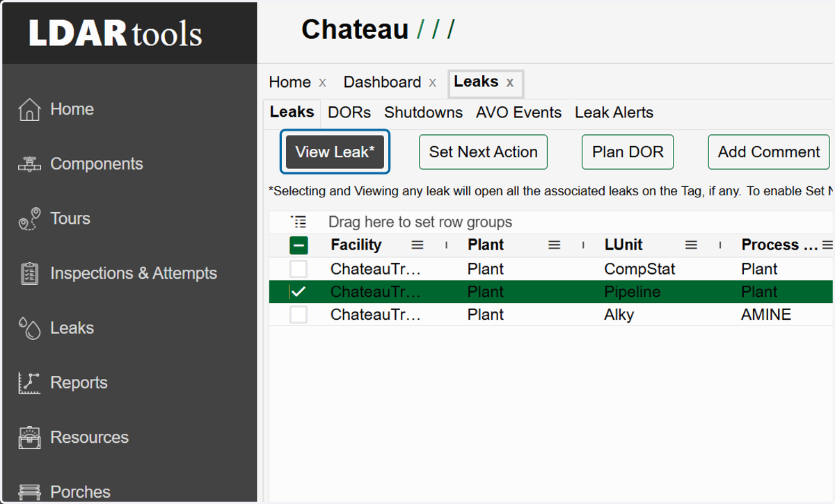The height and width of the screenshot is (504, 835).
Task: Click the Add Comment button
Action: 769,152
